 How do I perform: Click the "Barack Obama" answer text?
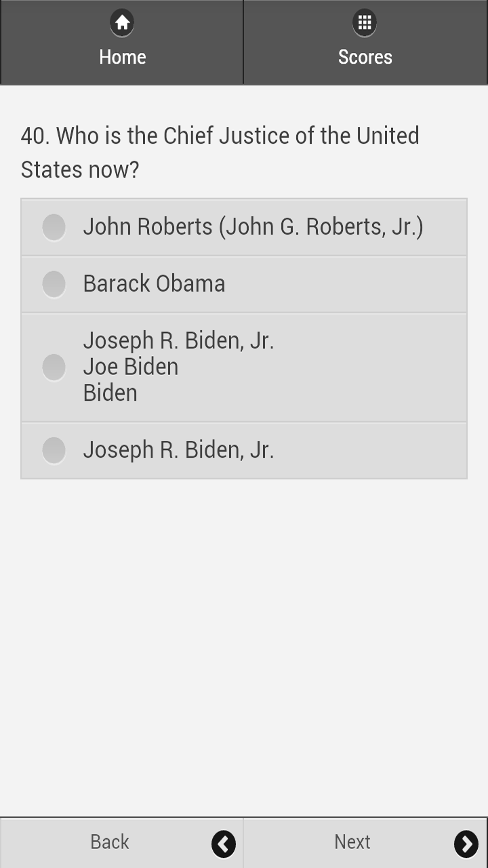154,283
